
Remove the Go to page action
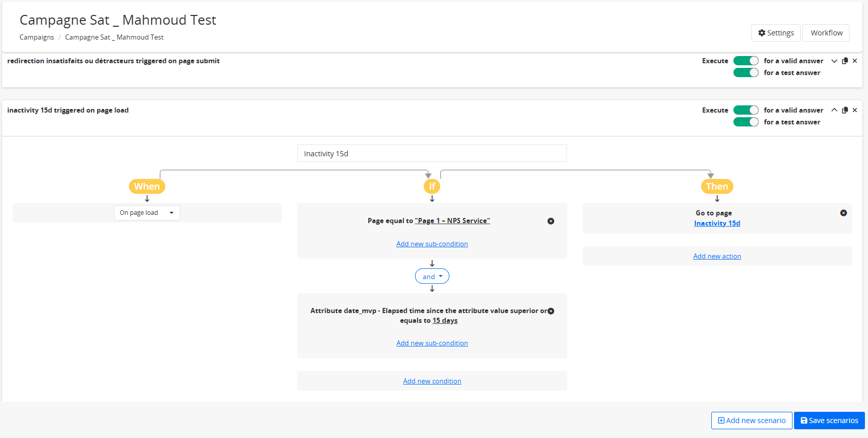click(x=843, y=213)
